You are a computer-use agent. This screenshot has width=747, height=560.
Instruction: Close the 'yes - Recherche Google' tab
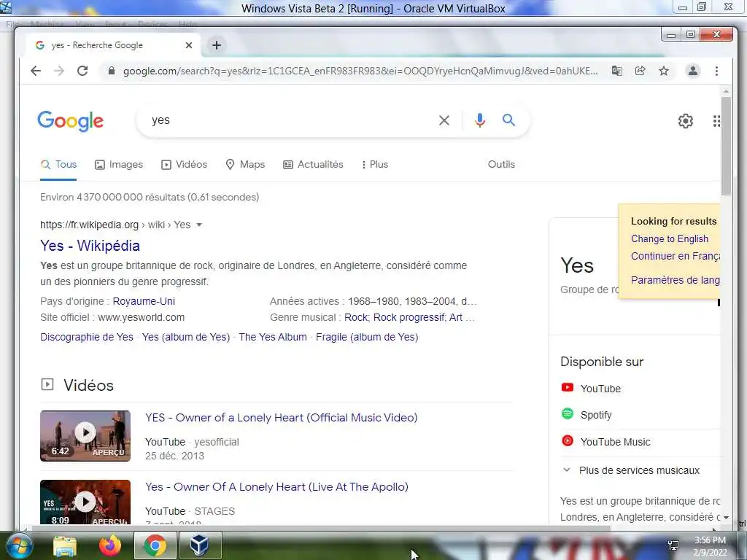coord(189,45)
